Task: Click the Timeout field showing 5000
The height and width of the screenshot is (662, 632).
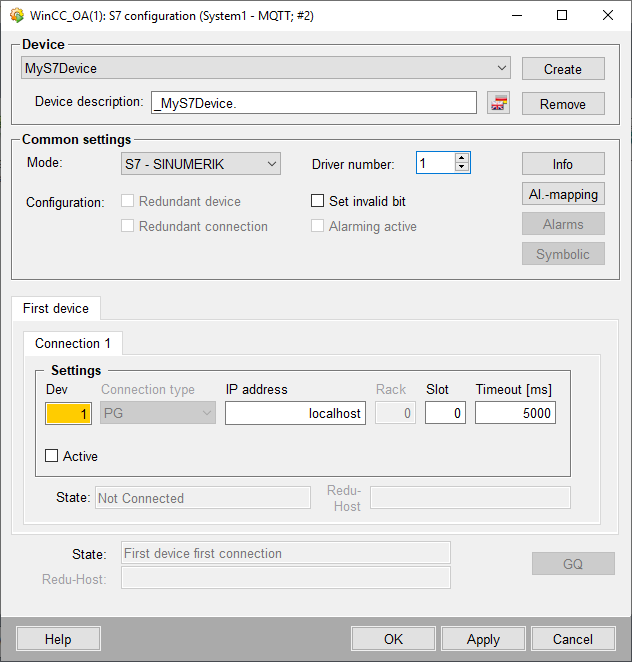Action: pyautogui.click(x=515, y=412)
